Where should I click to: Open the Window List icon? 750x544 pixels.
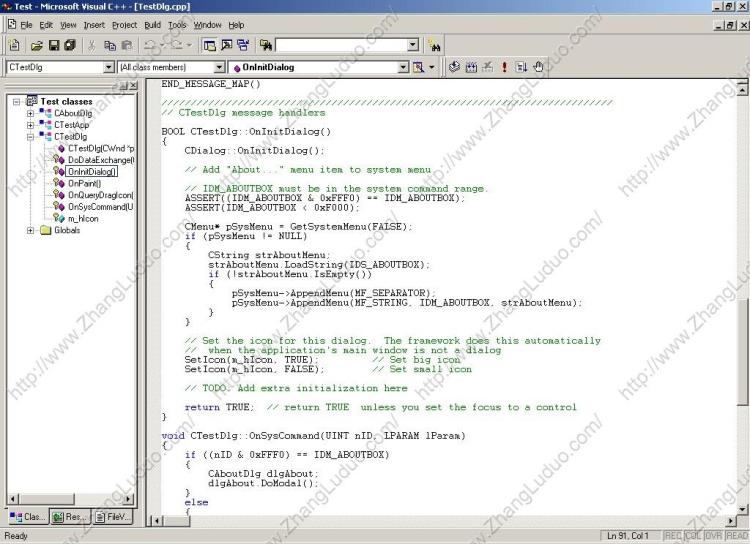[243, 45]
